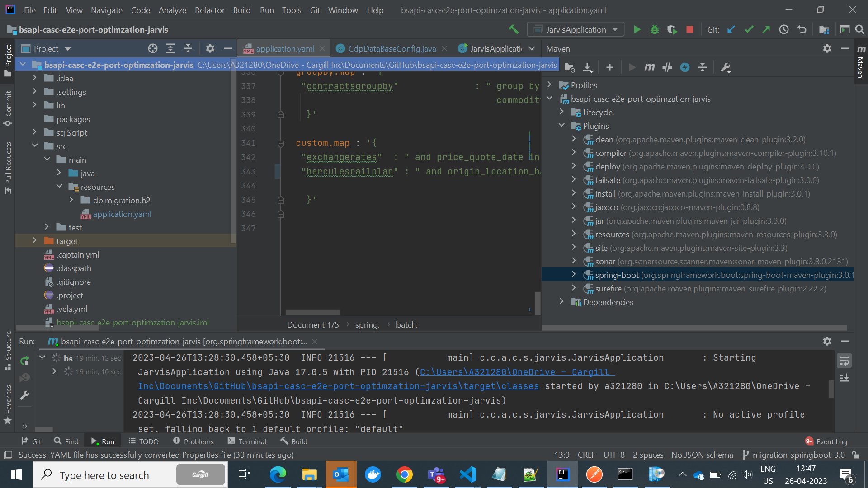Viewport: 868px width, 488px height.
Task: Toggle soft-wrap in Run console
Action: [844, 361]
